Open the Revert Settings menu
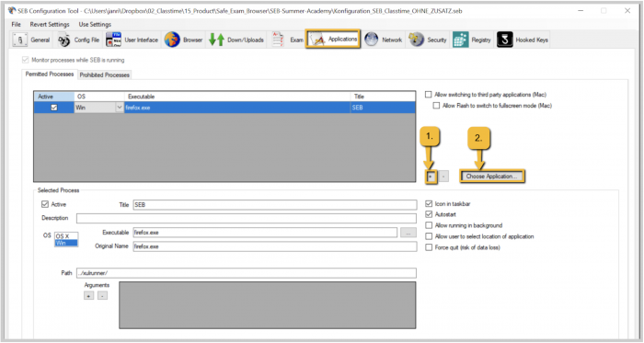Image resolution: width=644 pixels, height=343 pixels. (50, 24)
